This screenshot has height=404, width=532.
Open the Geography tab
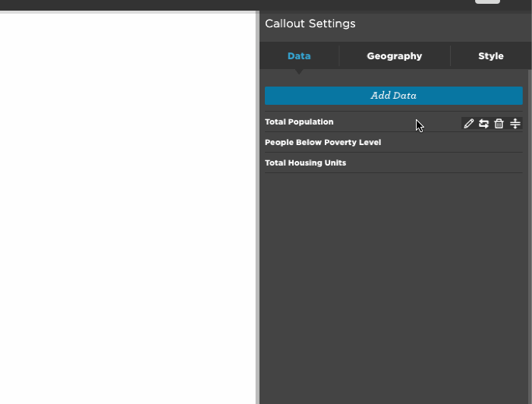[x=394, y=56]
